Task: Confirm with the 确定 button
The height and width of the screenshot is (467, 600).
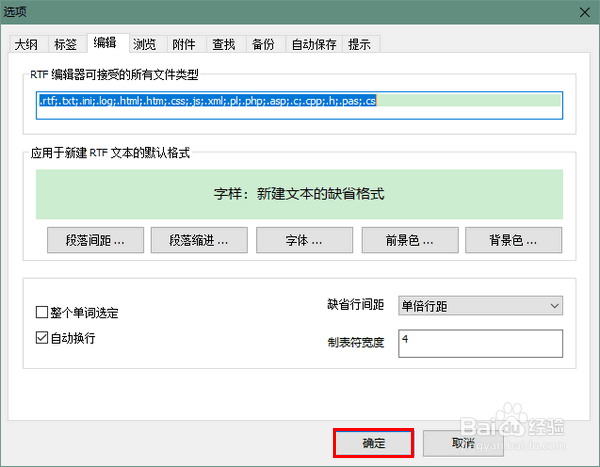Action: click(x=374, y=443)
